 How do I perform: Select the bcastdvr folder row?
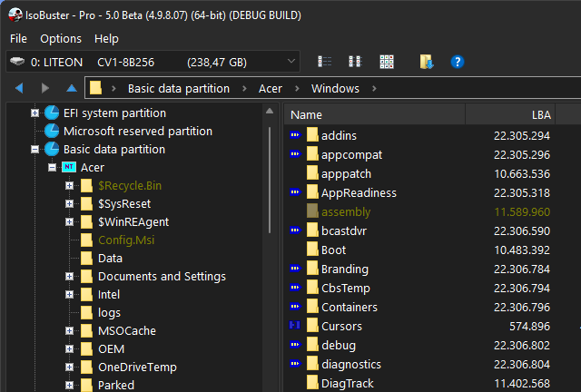point(344,230)
